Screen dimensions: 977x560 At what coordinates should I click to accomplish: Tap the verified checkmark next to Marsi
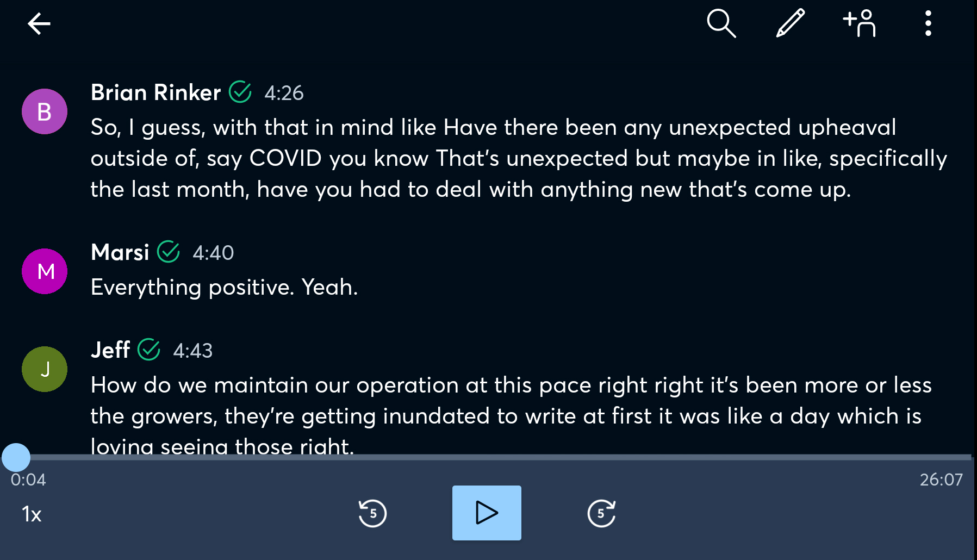pyautogui.click(x=169, y=252)
